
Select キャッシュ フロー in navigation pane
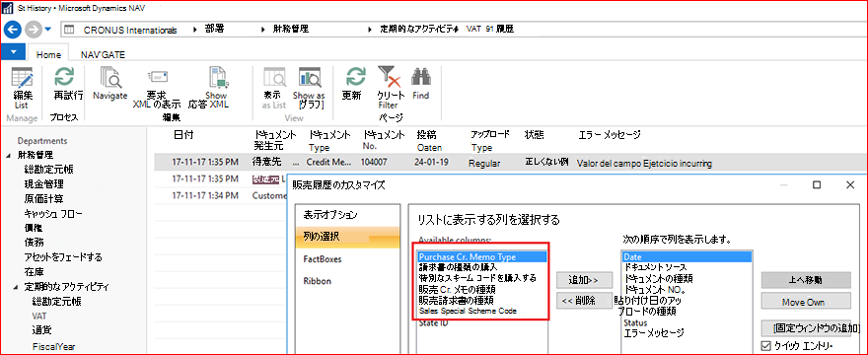pos(52,213)
